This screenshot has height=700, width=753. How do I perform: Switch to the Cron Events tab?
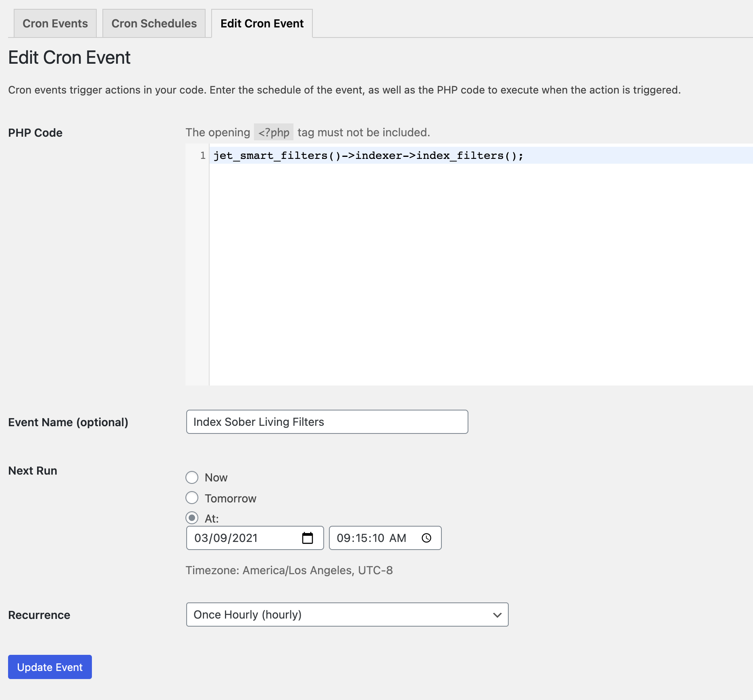(x=55, y=23)
